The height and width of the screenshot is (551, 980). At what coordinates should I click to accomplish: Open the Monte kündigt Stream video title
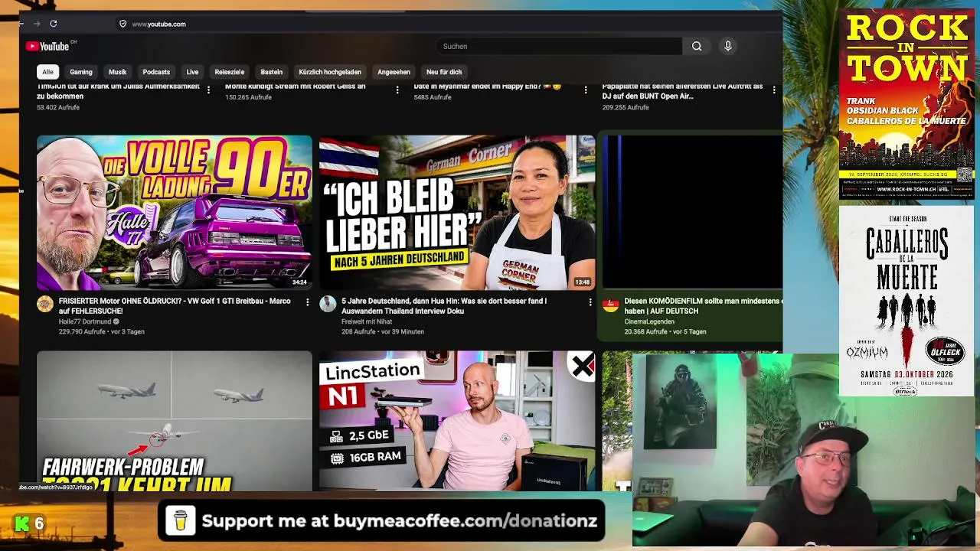(295, 86)
